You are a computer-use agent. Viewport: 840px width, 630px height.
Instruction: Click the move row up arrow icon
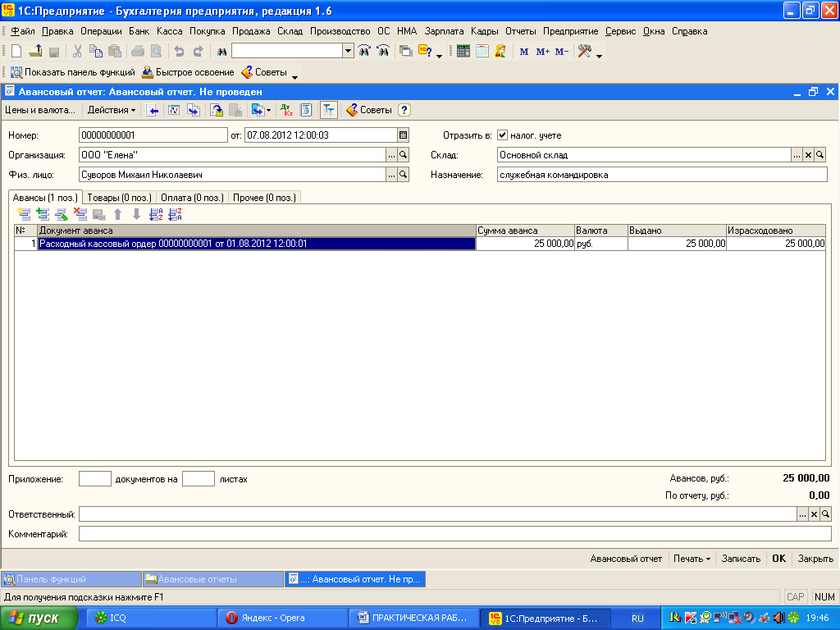pos(118,214)
